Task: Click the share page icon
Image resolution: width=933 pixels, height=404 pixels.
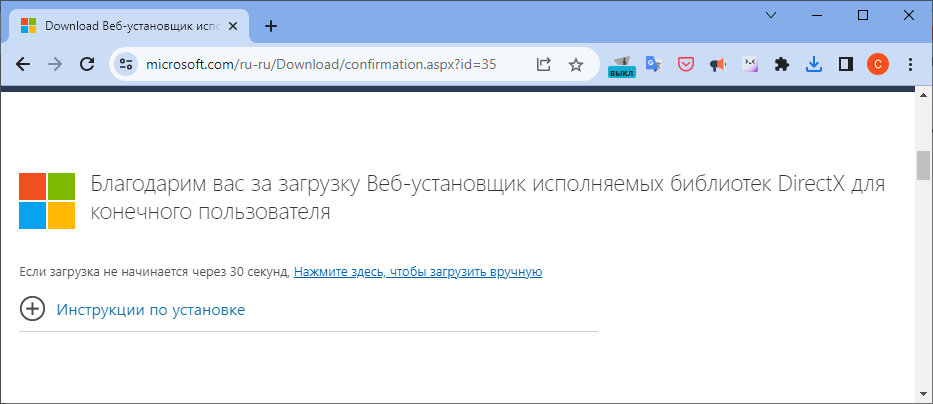Action: click(543, 64)
